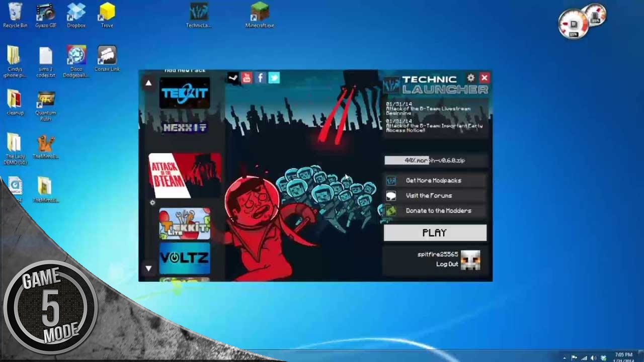Image resolution: width=644 pixels, height=362 pixels.
Task: Select the Hexxit modpack
Action: click(185, 128)
